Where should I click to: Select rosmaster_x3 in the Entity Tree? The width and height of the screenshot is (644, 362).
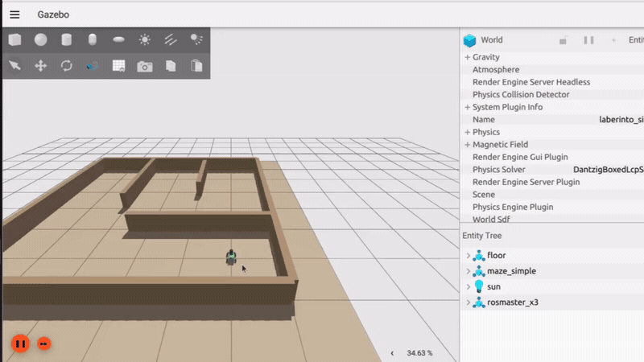point(513,302)
